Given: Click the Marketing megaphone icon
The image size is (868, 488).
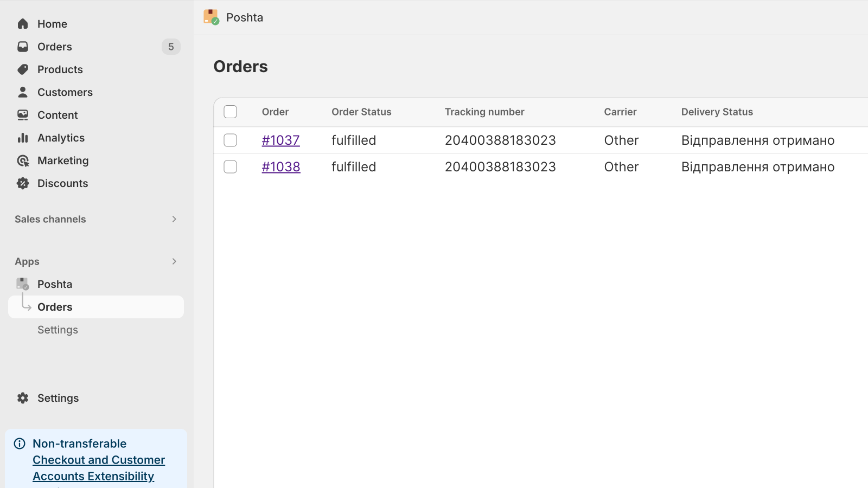Looking at the screenshot, I should [23, 160].
